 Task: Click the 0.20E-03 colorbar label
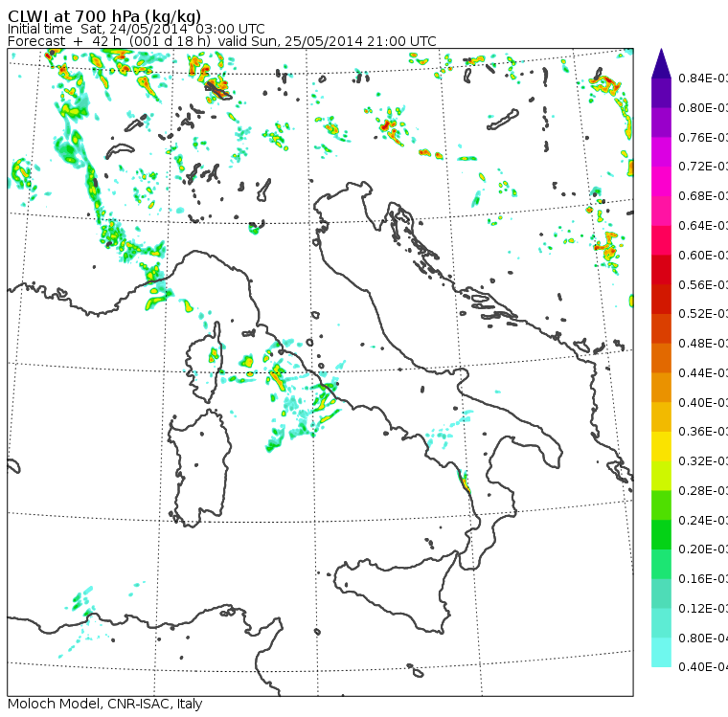pyautogui.click(x=703, y=549)
